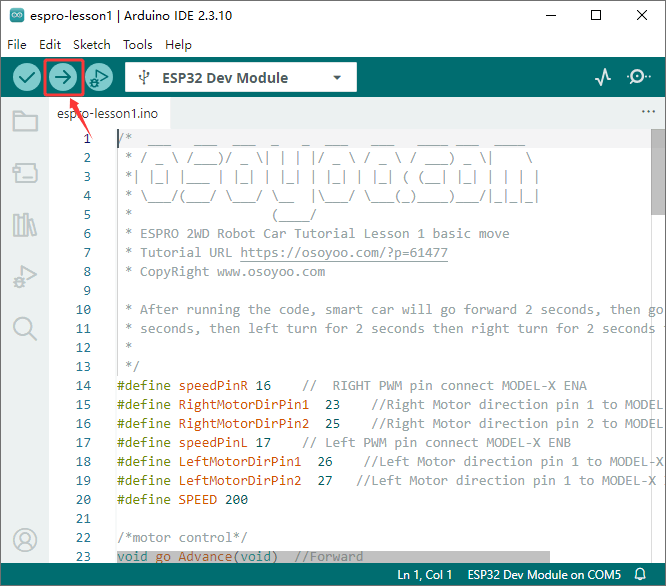This screenshot has height=586, width=666.
Task: Open the Tools menu
Action: coord(138,45)
